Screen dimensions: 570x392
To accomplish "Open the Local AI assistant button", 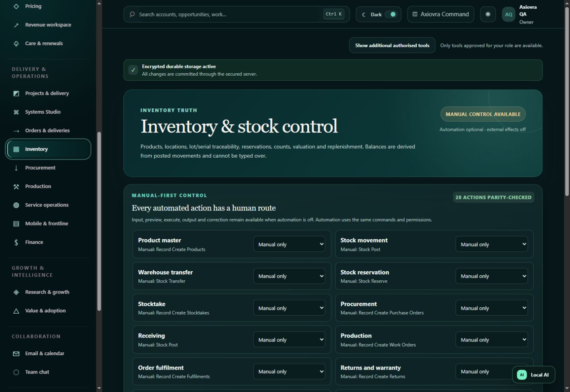I will [534, 375].
